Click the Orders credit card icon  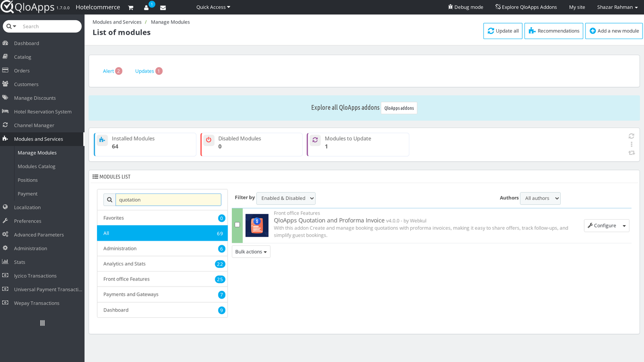click(x=6, y=70)
